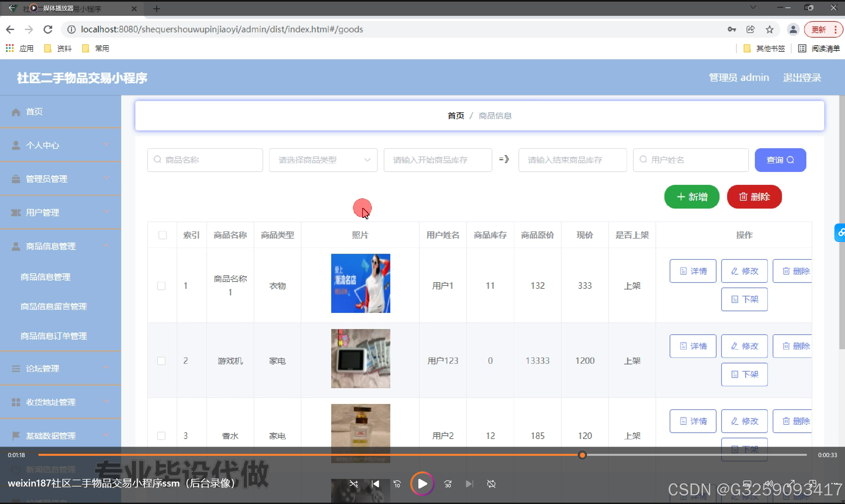
Task: Check the row for 商品名称1
Action: pyautogui.click(x=161, y=286)
